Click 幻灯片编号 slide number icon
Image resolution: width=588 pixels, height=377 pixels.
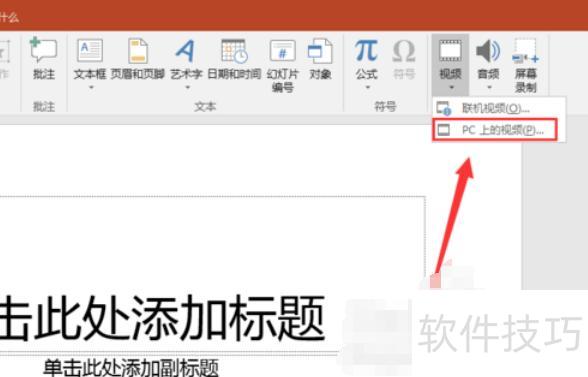(x=282, y=51)
